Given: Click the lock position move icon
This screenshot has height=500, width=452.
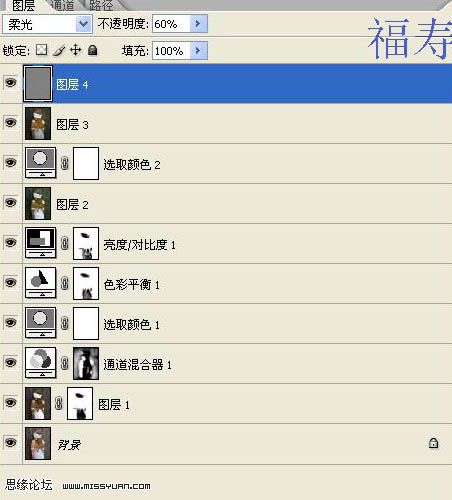Looking at the screenshot, I should (x=76, y=50).
